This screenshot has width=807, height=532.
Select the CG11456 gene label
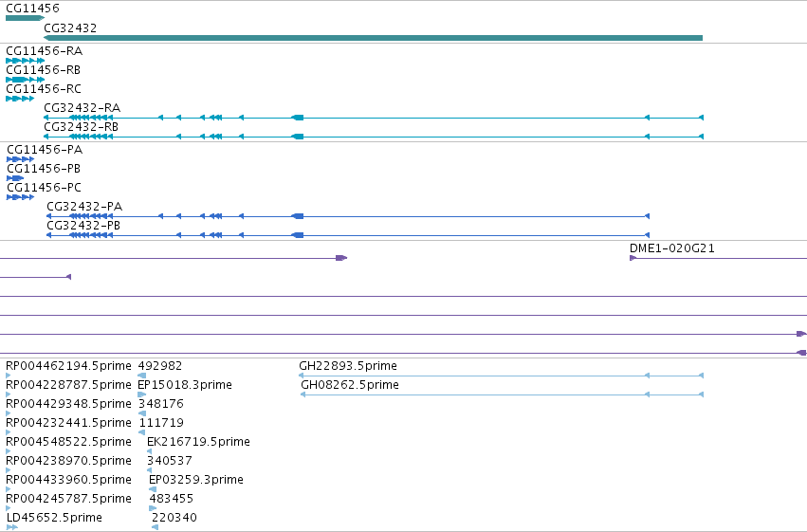tap(32, 9)
